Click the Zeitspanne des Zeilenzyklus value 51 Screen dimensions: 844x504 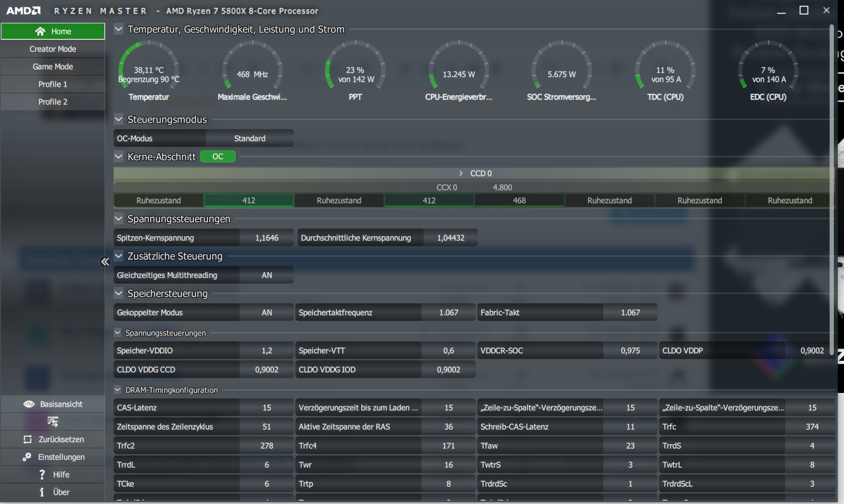[267, 427]
